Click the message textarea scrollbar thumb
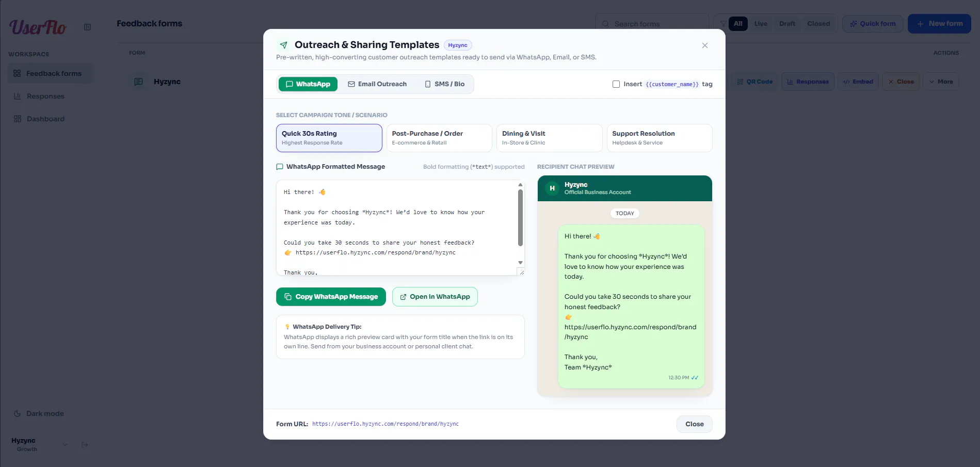This screenshot has width=980, height=467. coord(520,217)
